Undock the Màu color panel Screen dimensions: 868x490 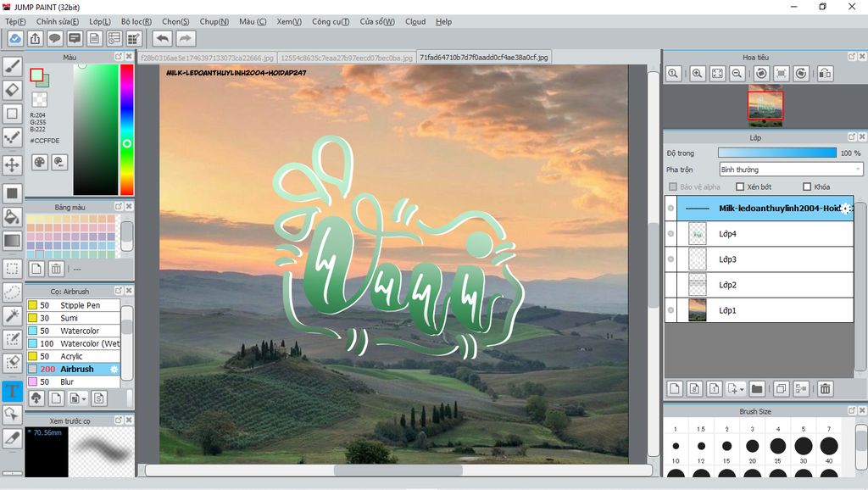point(119,57)
